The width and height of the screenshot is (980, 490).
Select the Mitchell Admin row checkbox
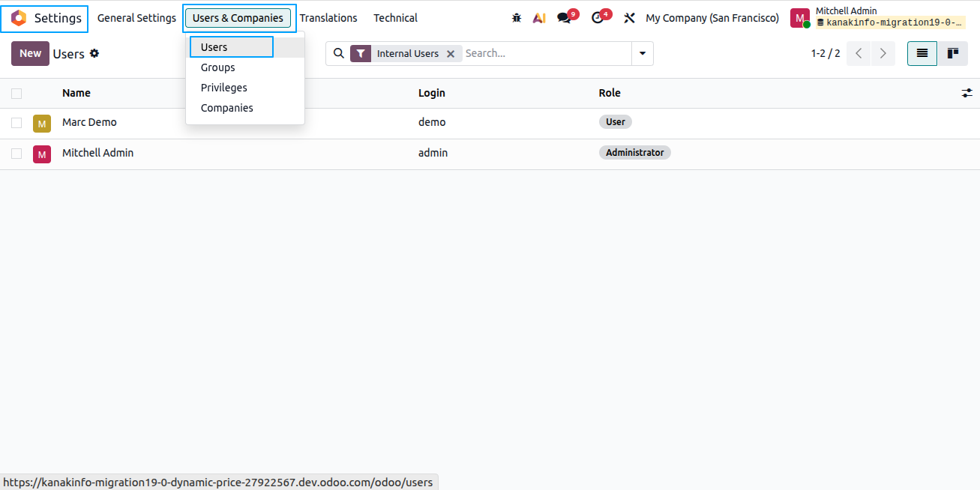pos(16,153)
